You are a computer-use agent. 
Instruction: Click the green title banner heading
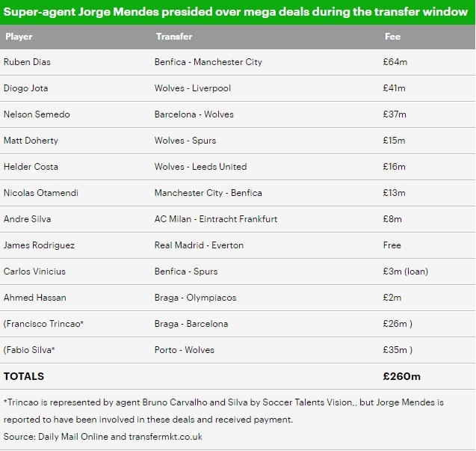coord(238,13)
